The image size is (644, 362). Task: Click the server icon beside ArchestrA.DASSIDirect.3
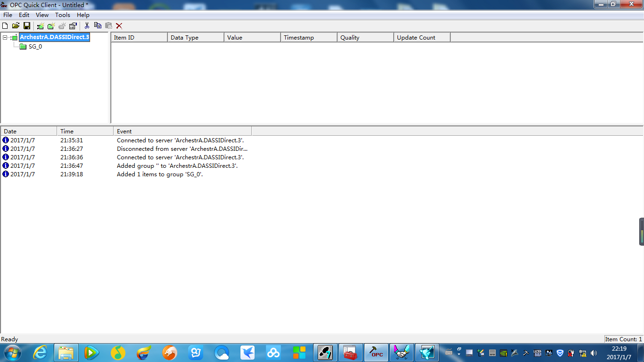(x=14, y=37)
